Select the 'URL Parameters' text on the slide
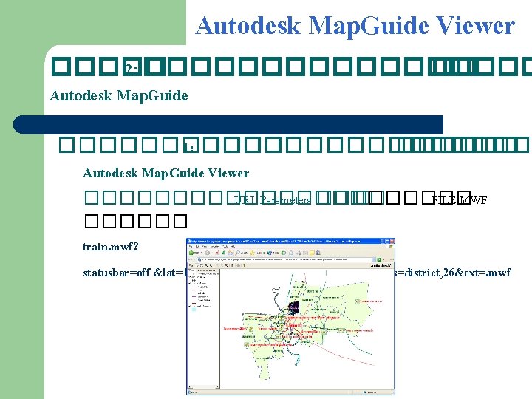Screen dimensions: 532x399 [x=273, y=200]
